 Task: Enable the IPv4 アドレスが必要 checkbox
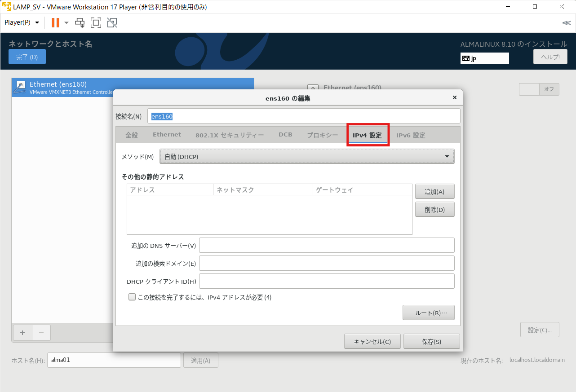coord(132,297)
